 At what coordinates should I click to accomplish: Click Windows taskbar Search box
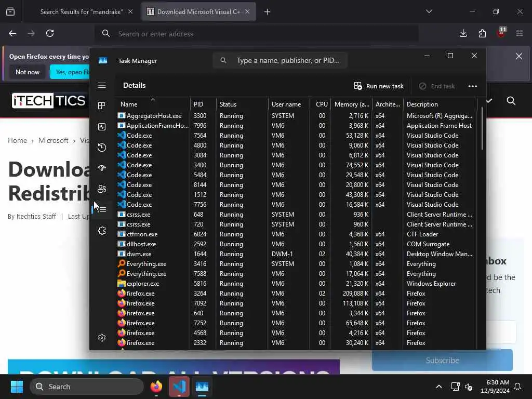tap(87, 387)
